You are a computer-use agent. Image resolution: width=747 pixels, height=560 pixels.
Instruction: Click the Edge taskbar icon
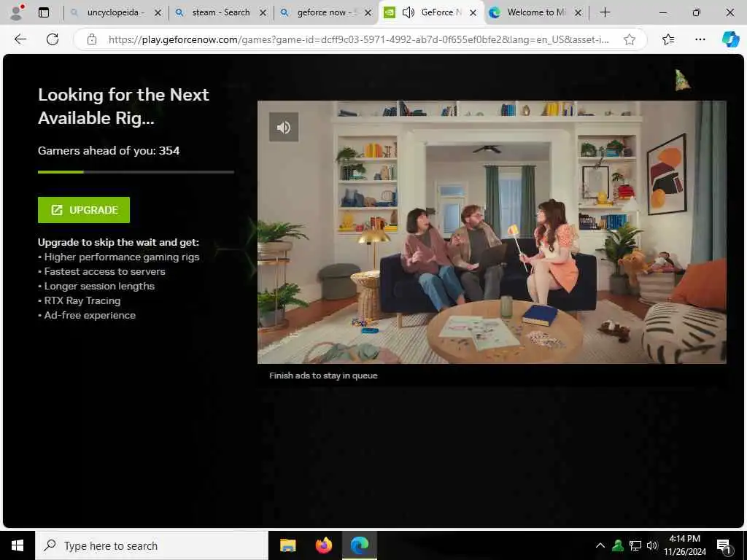point(360,545)
